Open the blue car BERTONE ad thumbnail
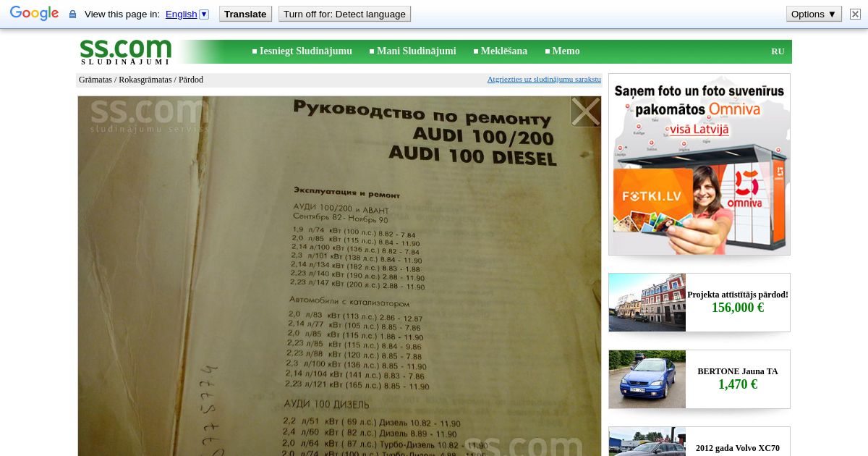The image size is (868, 456). tap(647, 379)
